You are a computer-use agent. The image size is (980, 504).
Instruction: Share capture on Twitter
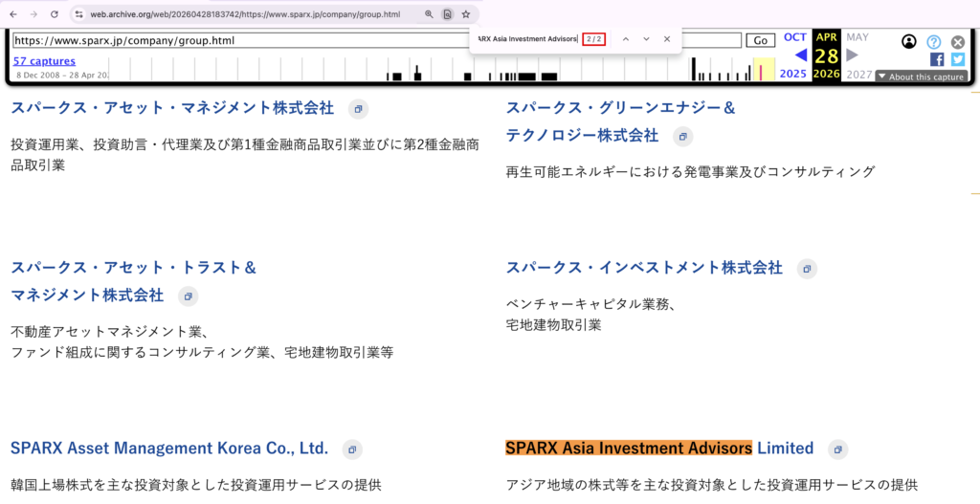[958, 59]
